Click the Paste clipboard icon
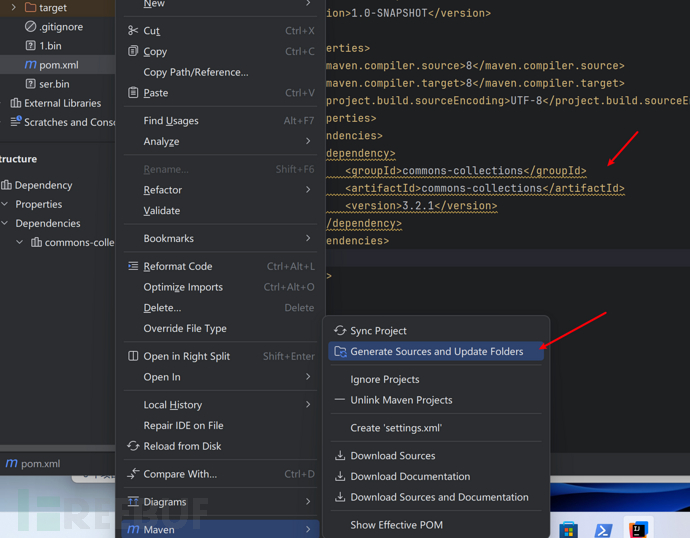Screen dimensions: 690x538 point(133,93)
